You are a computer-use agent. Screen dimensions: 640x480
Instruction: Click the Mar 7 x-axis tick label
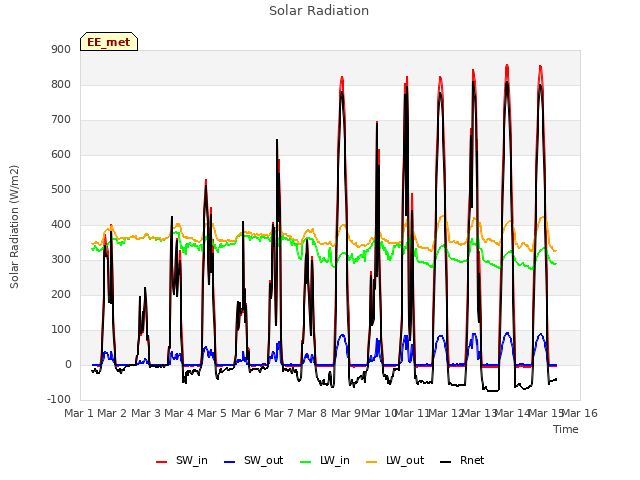coord(279,413)
